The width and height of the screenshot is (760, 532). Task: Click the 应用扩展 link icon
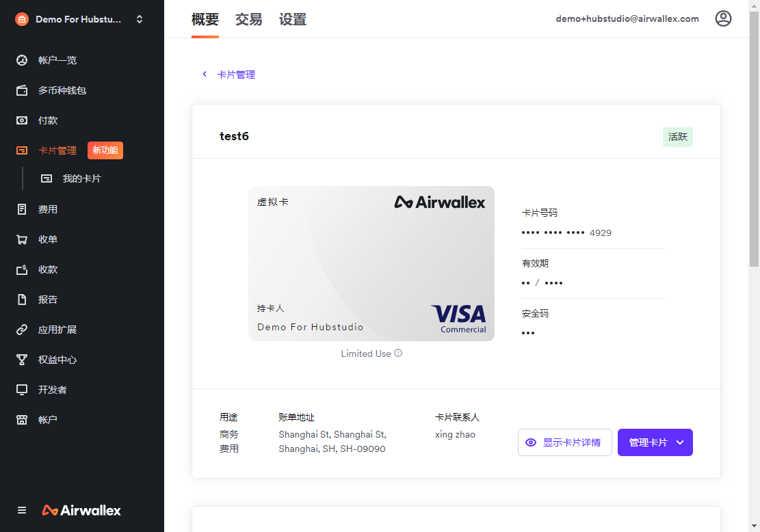(x=22, y=330)
